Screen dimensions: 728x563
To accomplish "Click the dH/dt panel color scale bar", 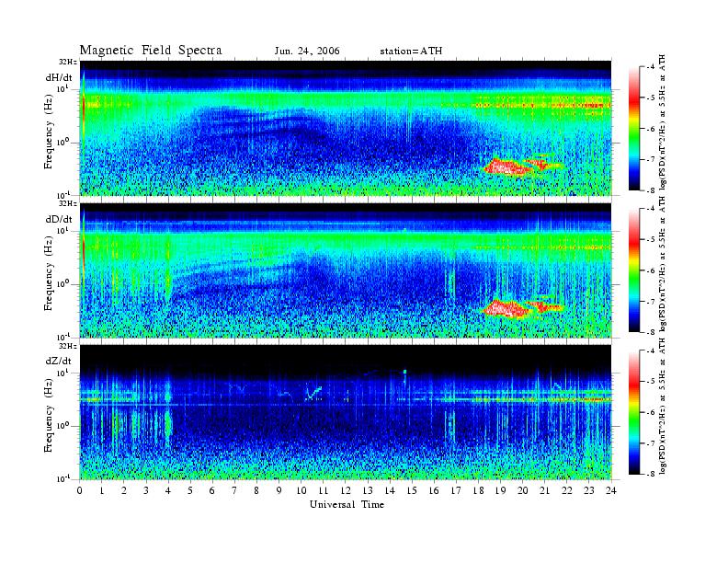I will 634,129.
